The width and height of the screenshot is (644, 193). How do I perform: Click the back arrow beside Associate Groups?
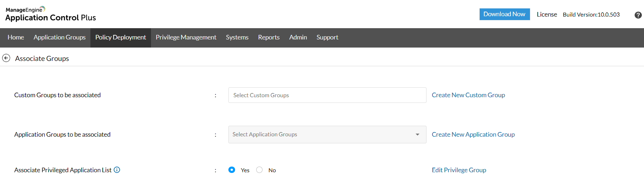[6, 58]
